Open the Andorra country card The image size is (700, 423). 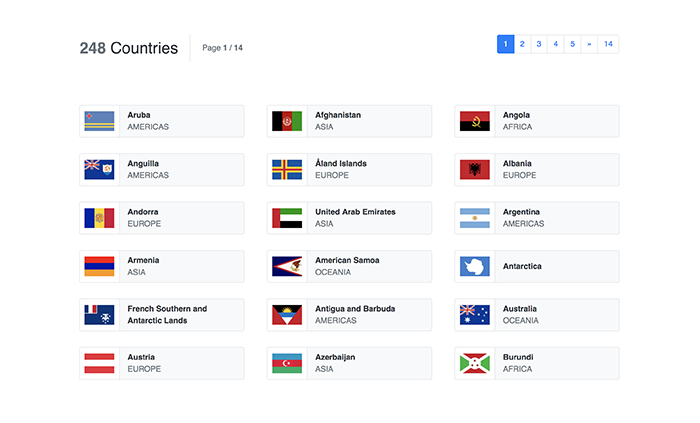tap(161, 218)
